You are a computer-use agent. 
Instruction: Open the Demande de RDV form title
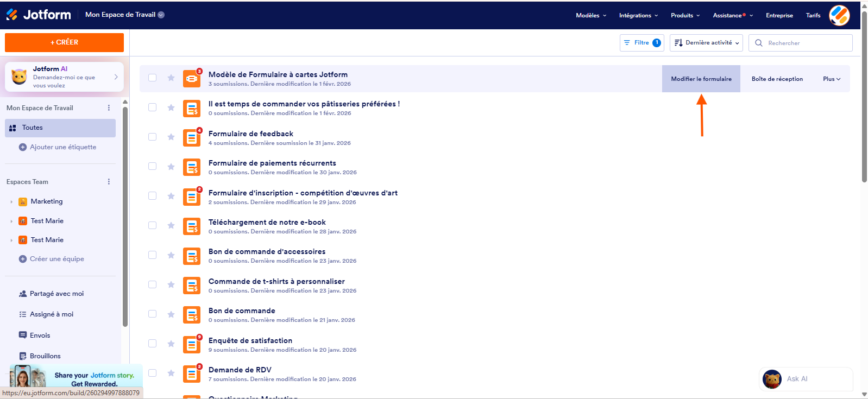(x=240, y=370)
